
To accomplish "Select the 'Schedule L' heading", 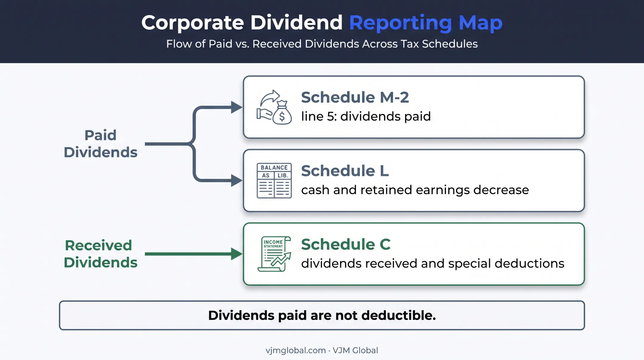I will [345, 171].
